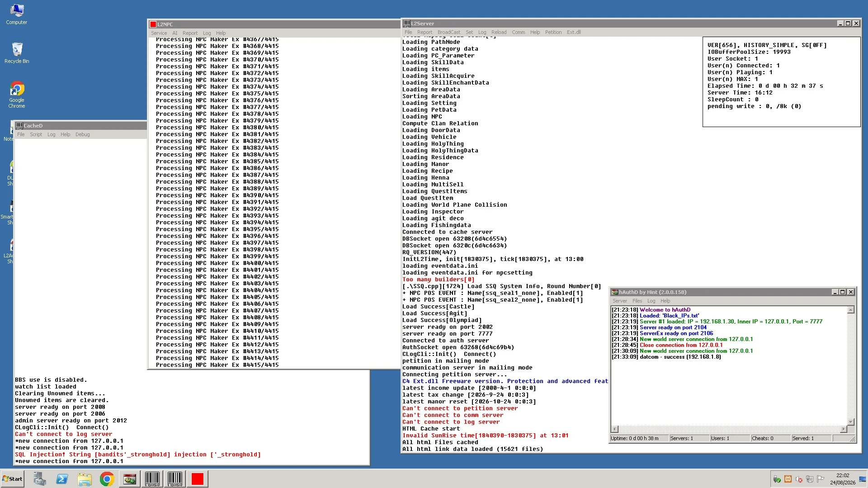This screenshot has height=488, width=868.
Task: Open the Server menu in hAuthD
Action: tap(619, 301)
